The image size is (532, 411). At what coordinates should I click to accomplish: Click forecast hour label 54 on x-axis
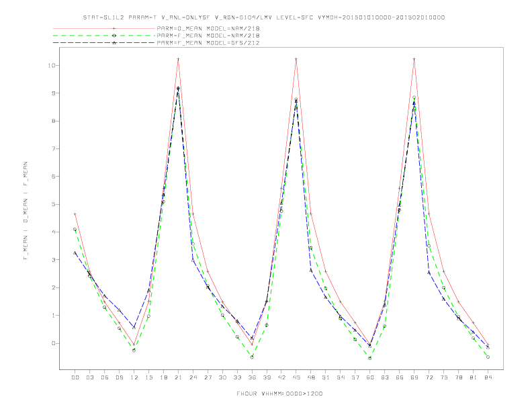(341, 377)
